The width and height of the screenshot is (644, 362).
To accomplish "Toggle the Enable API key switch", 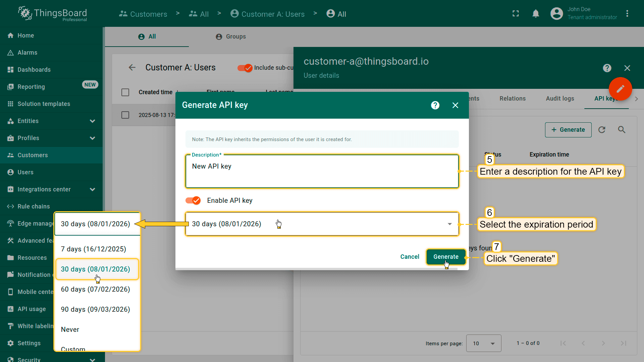I will point(193,200).
